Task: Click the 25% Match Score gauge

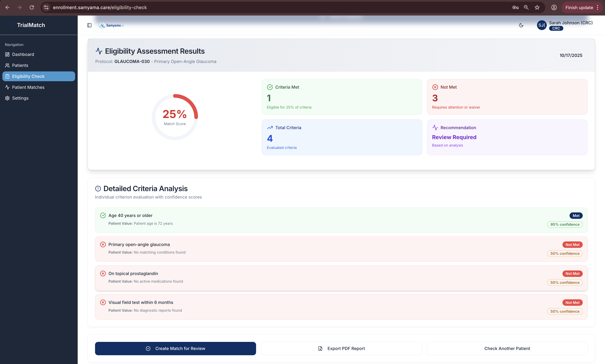Action: pyautogui.click(x=175, y=117)
